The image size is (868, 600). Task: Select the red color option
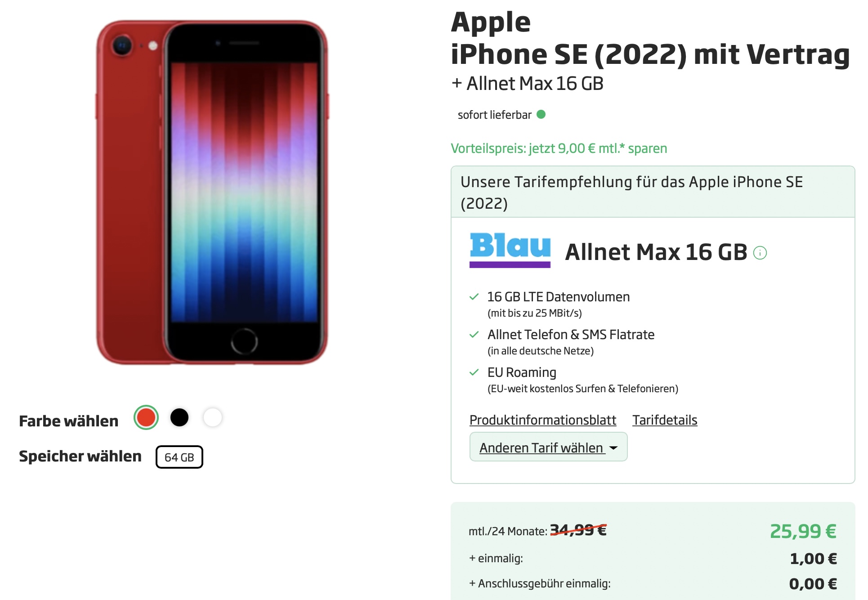[x=146, y=417]
